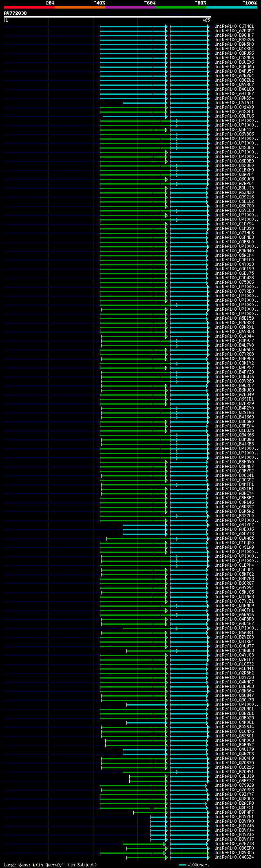Select hit label UniRef100_B4FU57
Image resolution: width=261 pixels, height=868 pixels.
coord(234,71)
